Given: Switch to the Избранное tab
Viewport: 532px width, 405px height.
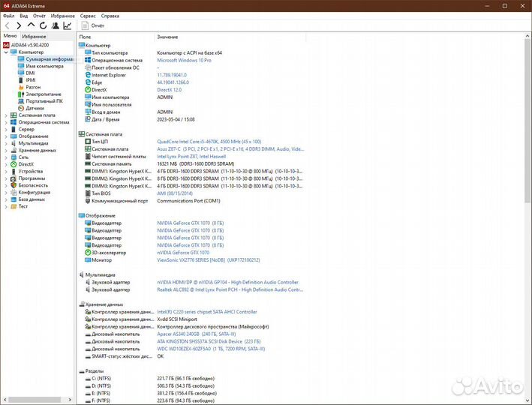Looking at the screenshot, I should 34,36.
